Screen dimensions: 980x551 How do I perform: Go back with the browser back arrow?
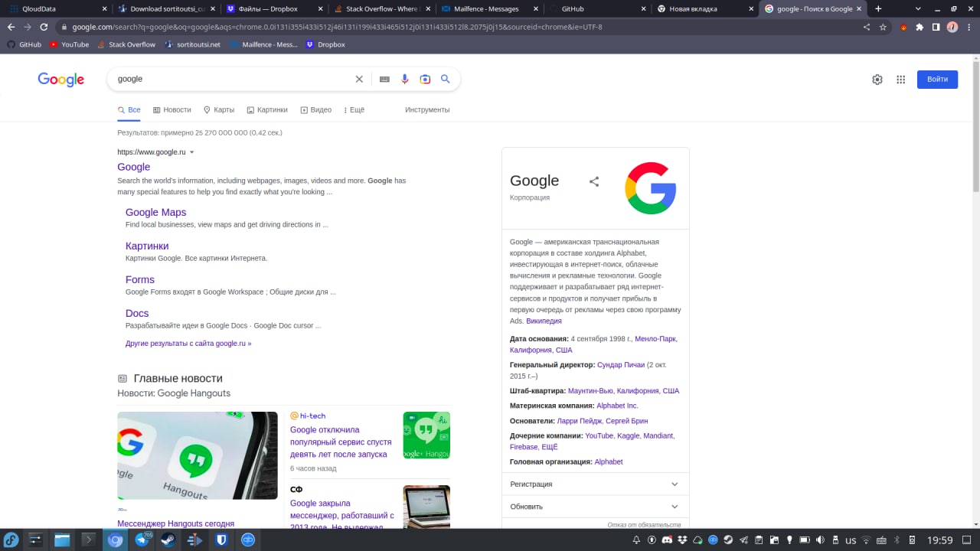click(11, 27)
